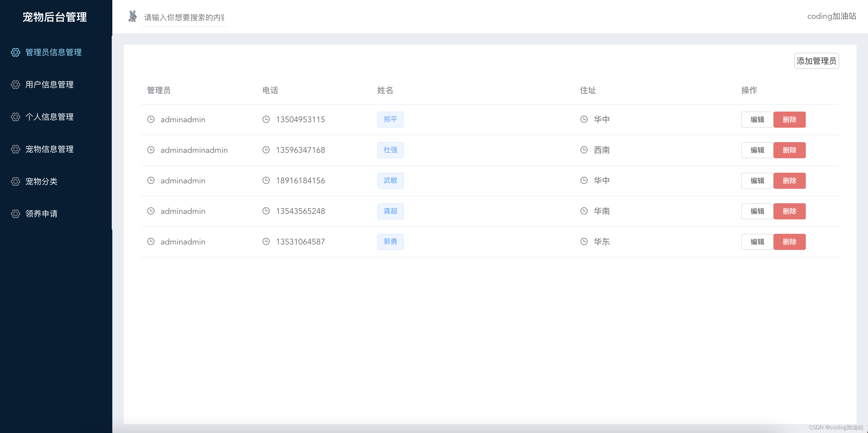Click clock icon before phone 13504953115

(x=266, y=119)
